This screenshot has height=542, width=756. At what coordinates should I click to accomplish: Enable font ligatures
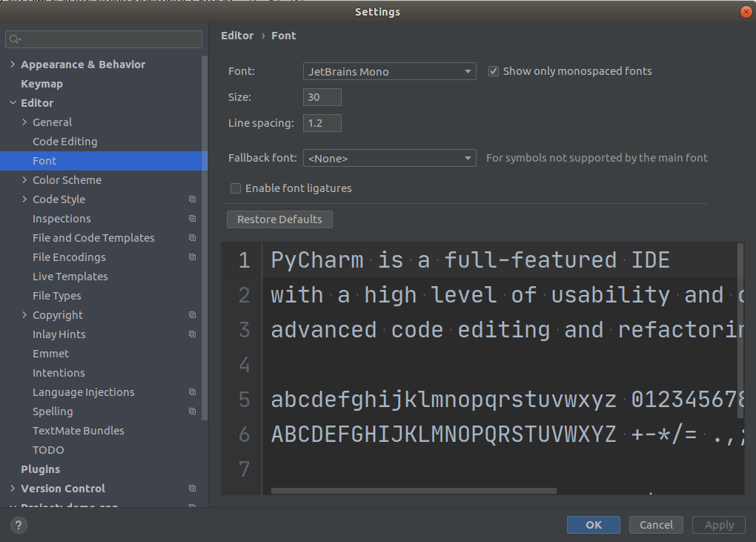coord(235,188)
